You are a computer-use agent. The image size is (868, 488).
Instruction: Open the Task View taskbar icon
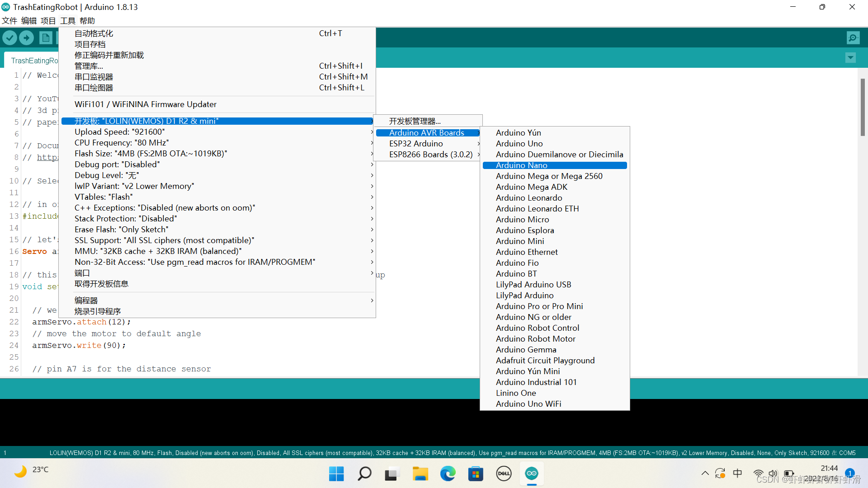(392, 474)
